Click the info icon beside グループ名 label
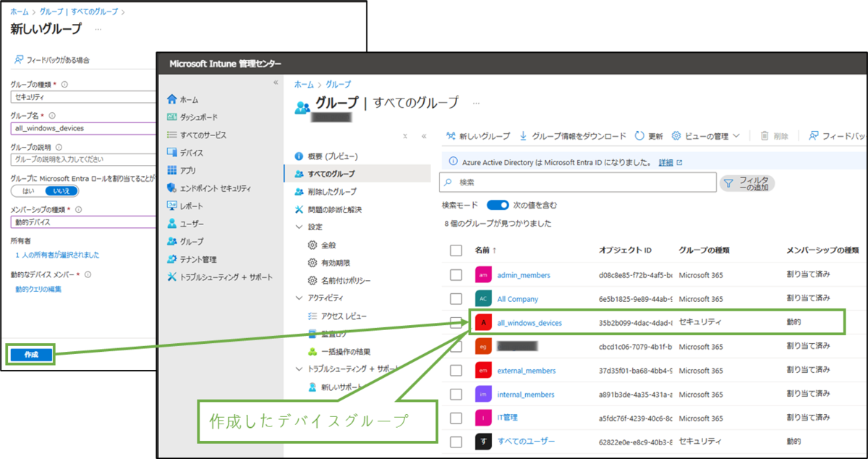 [x=52, y=115]
